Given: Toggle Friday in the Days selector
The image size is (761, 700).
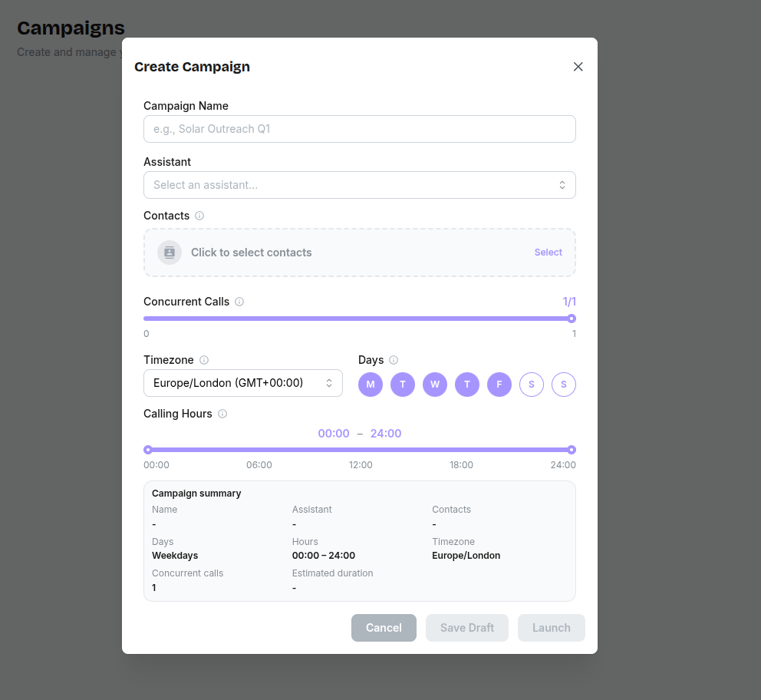Looking at the screenshot, I should click(x=499, y=385).
